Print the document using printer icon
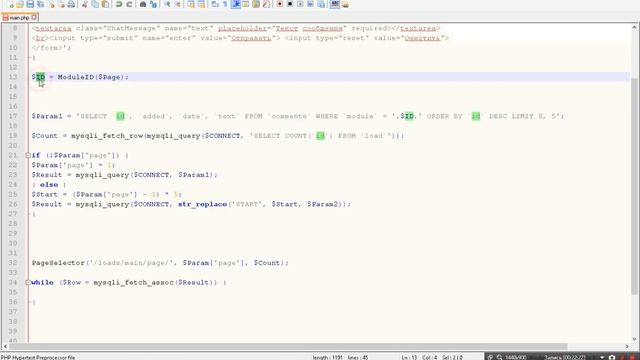The height and width of the screenshot is (360, 640). coord(71,4)
